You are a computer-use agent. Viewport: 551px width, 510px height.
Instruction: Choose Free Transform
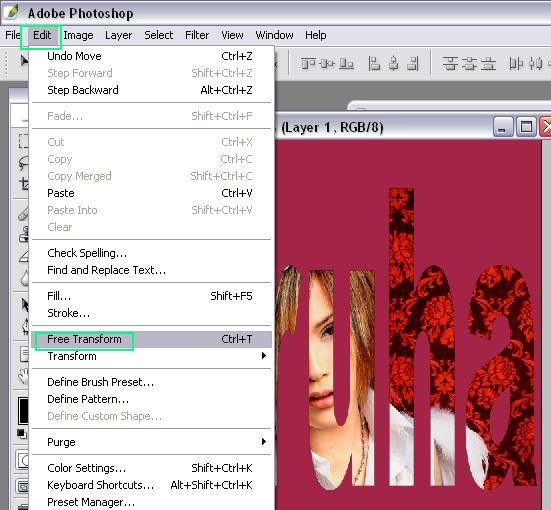coord(151,339)
